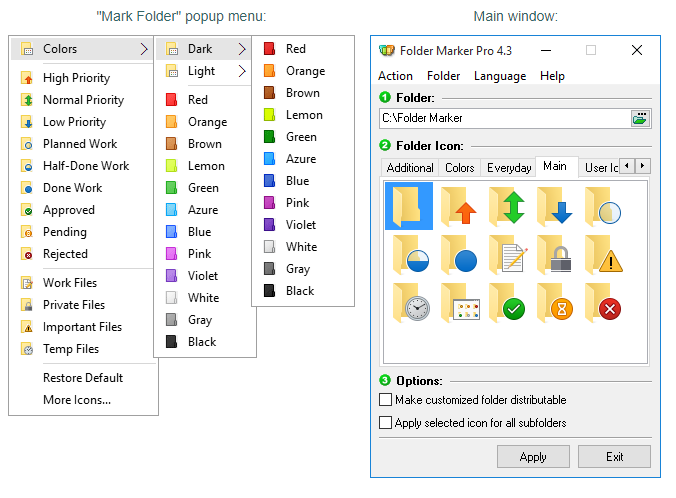
Task: Pick Red in the middle color submenu
Action: point(203,100)
